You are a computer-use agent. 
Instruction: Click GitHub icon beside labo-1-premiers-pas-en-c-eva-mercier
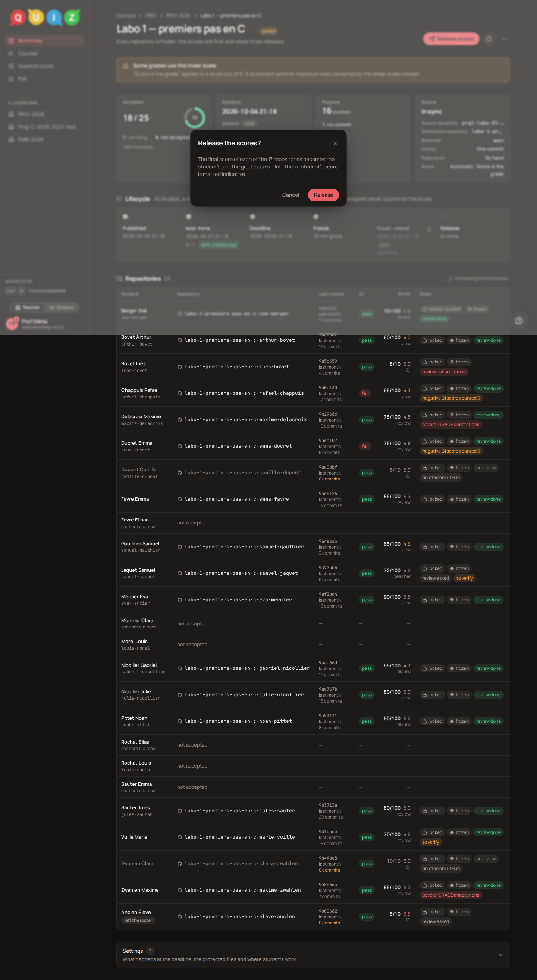pos(180,600)
